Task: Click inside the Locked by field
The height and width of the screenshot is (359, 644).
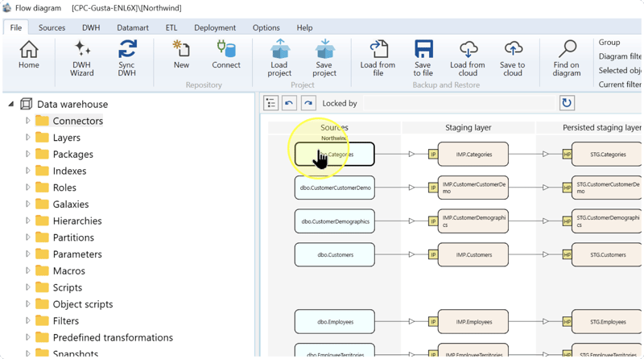Action: click(459, 103)
